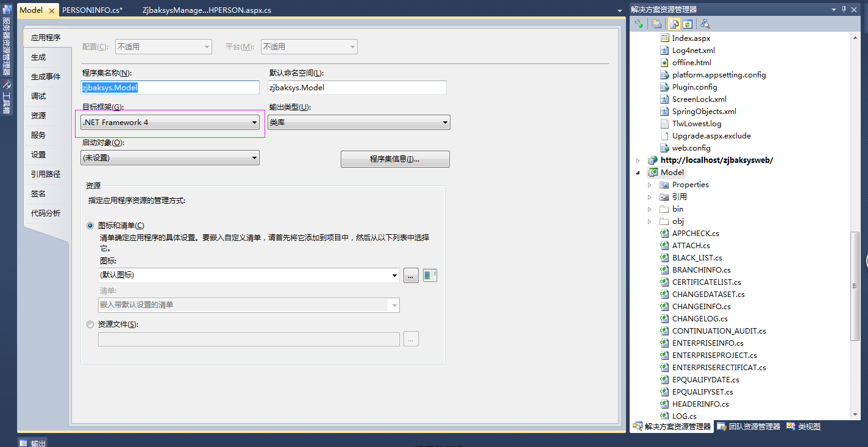Click the Output panel icon at bottom
This screenshot has width=868, height=447.
pos(23,443)
